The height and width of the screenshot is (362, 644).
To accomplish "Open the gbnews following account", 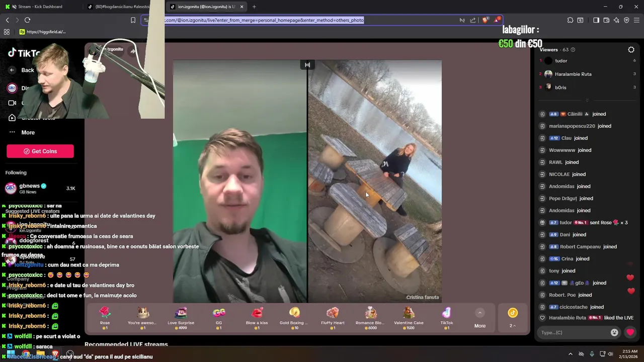I will pos(40,189).
